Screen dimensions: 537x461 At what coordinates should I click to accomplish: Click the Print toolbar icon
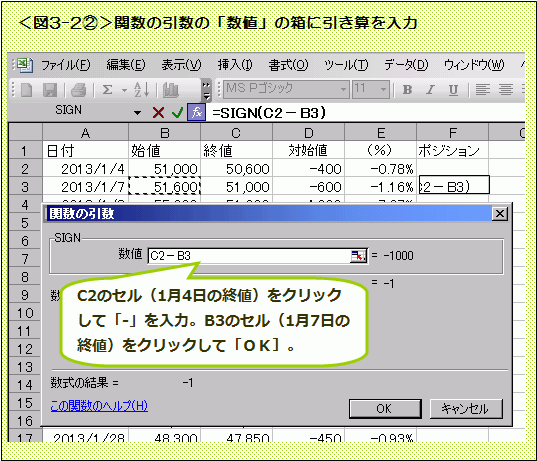click(x=78, y=90)
